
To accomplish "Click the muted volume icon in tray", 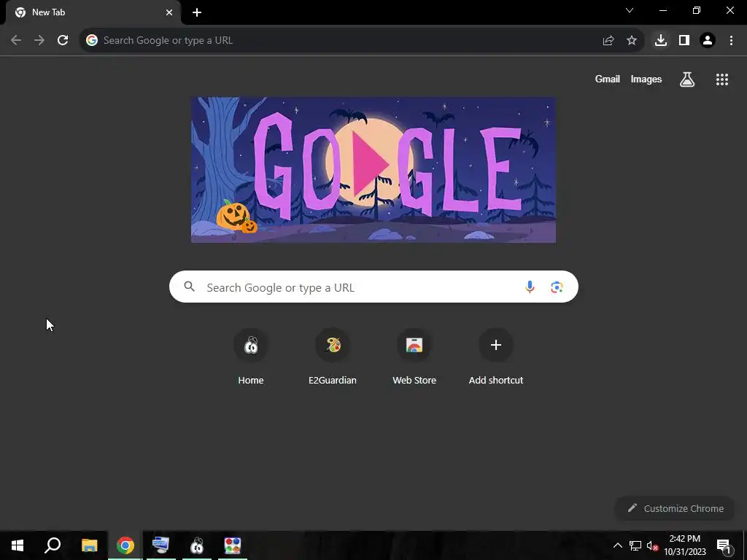I will (652, 545).
